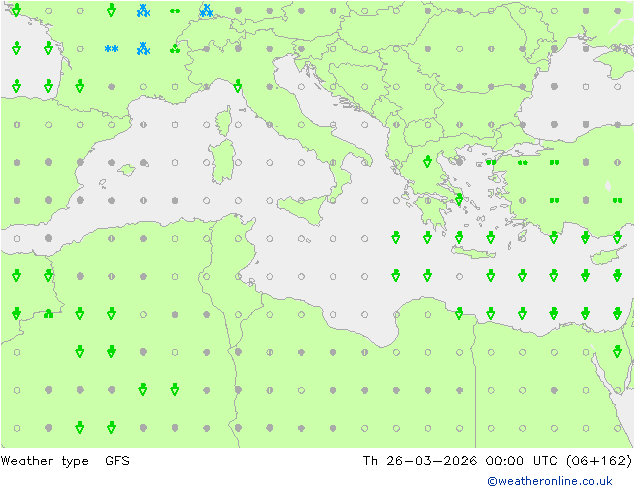Image resolution: width=634 pixels, height=490 pixels.
Task: Click the snow shower symbol right of the double-asterisk symbol
Action: [x=143, y=49]
